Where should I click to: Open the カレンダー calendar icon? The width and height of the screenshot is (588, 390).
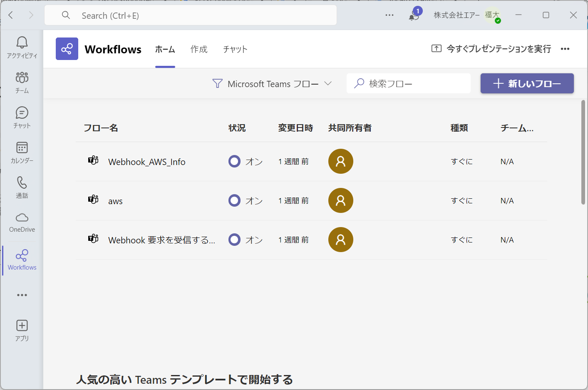pyautogui.click(x=22, y=152)
